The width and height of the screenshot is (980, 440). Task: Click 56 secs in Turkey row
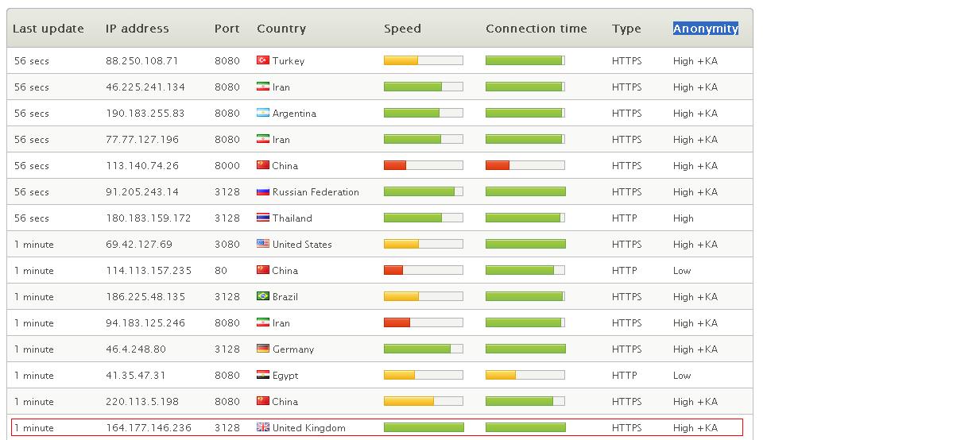pyautogui.click(x=32, y=61)
